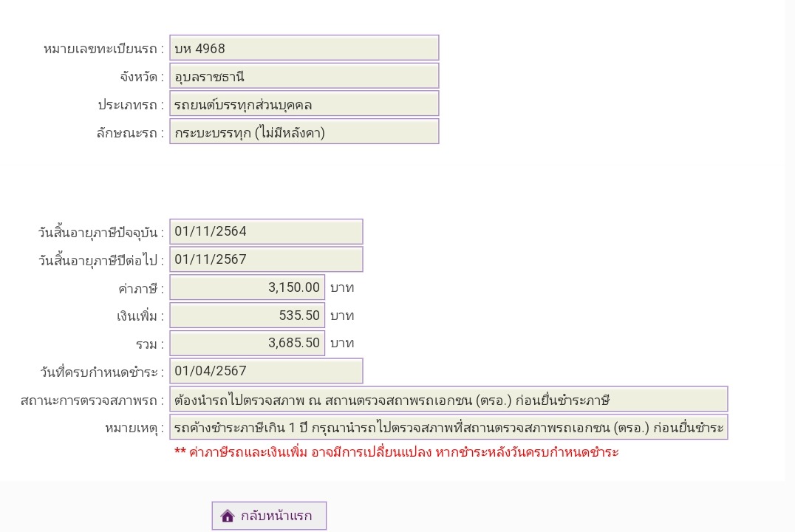Click the label หมายเลขทะเบียนรถ
This screenshot has height=532, width=795.
click(x=103, y=49)
